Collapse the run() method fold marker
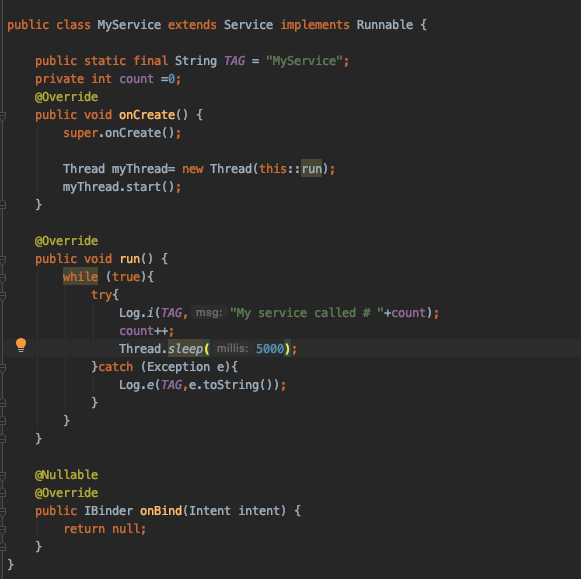The height and width of the screenshot is (579, 581). (x=3, y=260)
